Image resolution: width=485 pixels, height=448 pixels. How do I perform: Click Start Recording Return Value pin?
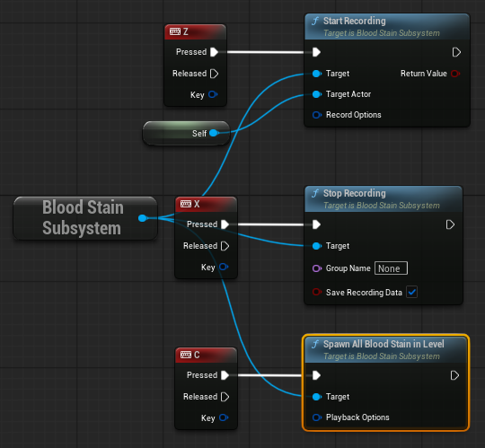point(455,74)
